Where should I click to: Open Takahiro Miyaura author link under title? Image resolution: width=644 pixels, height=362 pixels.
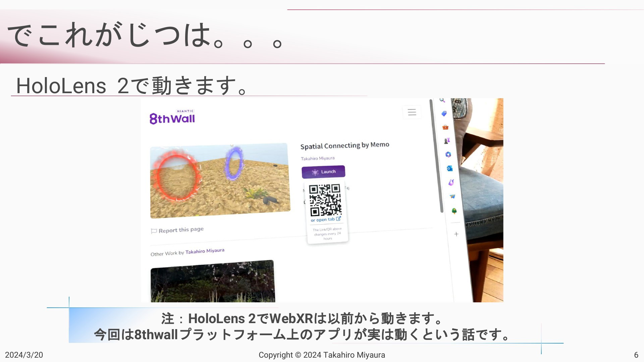point(318,158)
